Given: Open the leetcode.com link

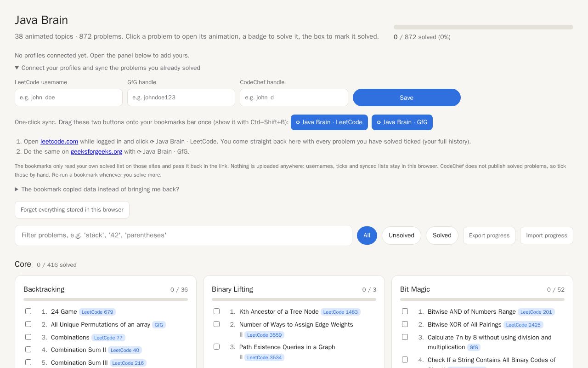Looking at the screenshot, I should point(59,141).
